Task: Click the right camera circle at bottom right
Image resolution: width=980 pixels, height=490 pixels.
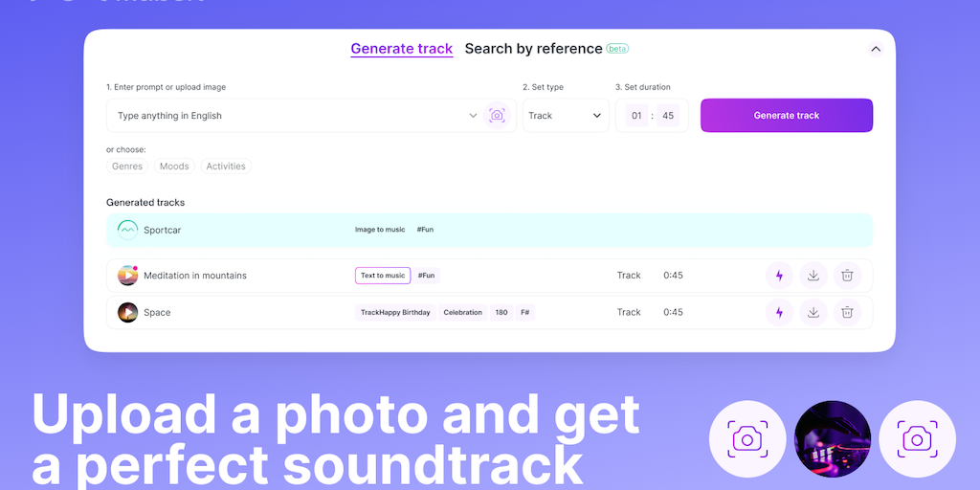Action: click(917, 439)
